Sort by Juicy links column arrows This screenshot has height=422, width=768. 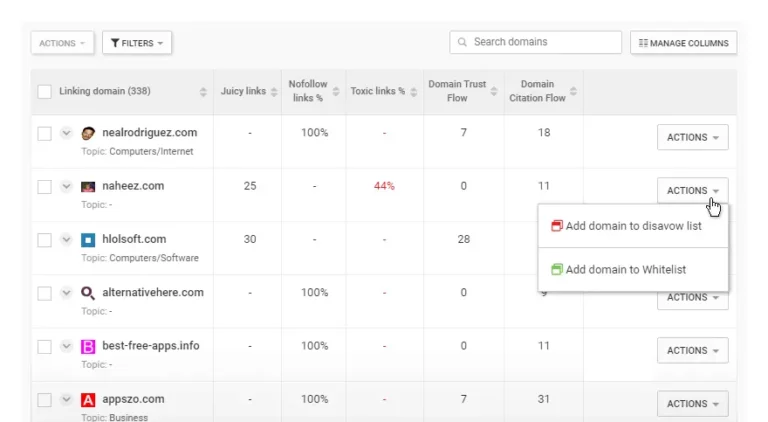coord(274,92)
